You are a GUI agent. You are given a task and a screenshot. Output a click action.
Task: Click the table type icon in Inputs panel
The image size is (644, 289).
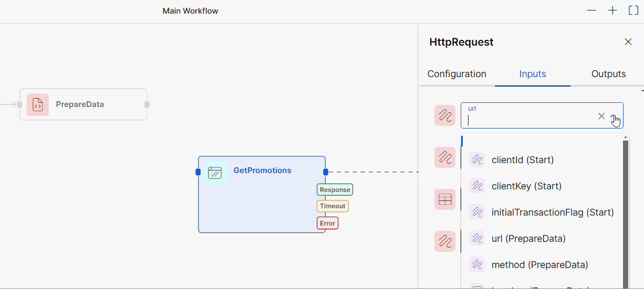tap(445, 199)
